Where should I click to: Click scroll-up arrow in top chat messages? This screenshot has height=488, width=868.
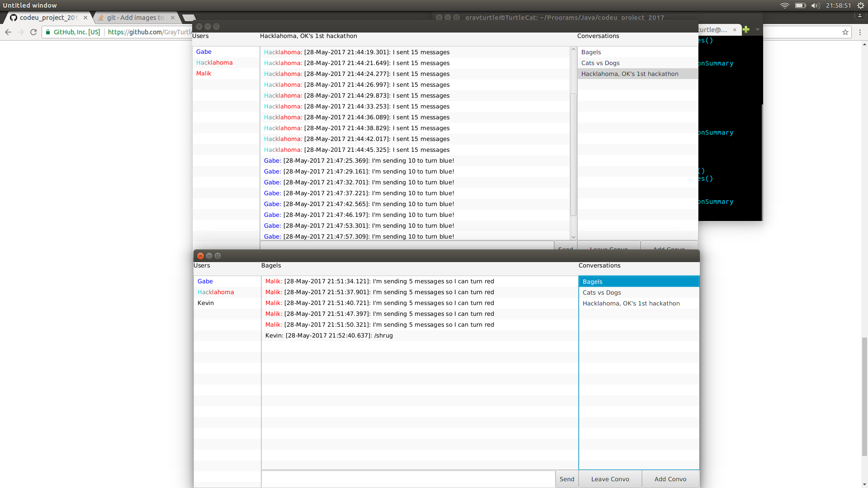click(x=573, y=49)
